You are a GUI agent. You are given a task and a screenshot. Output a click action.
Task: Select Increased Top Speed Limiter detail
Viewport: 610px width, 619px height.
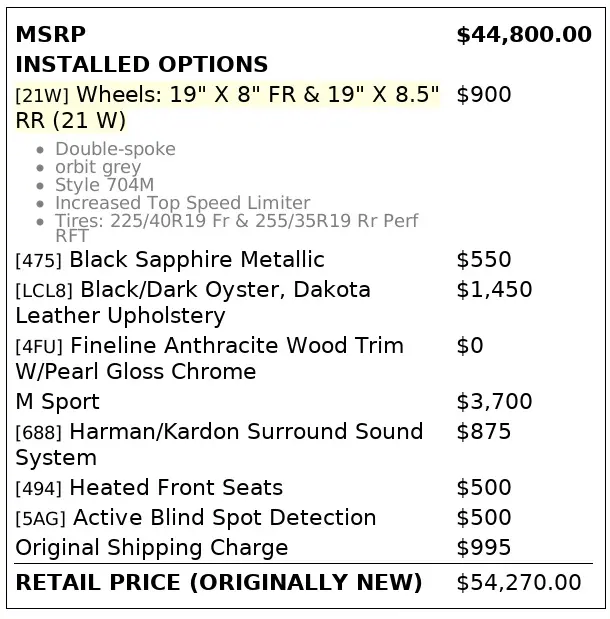point(182,203)
